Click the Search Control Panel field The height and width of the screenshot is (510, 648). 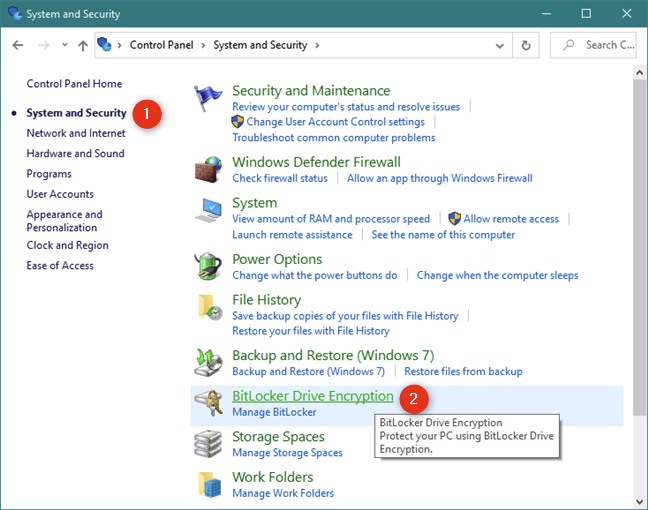point(593,45)
